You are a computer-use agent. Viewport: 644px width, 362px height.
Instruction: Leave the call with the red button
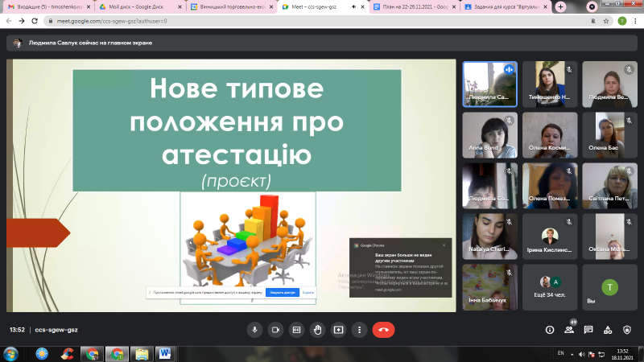383,330
